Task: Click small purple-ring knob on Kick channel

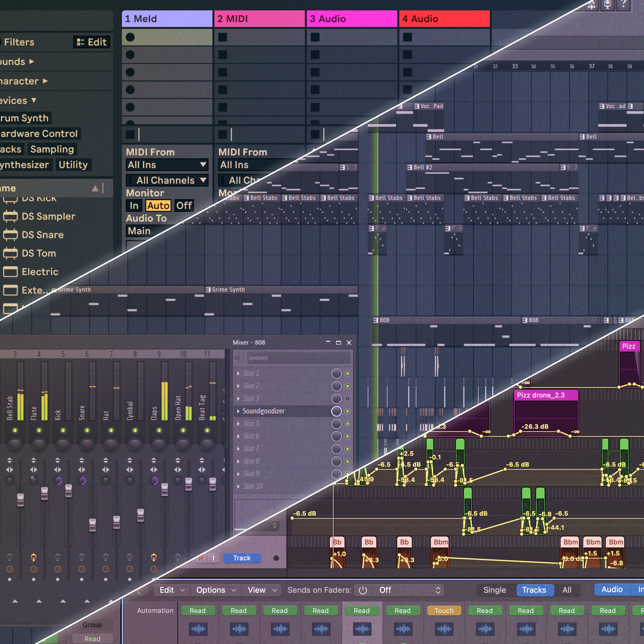Action: [x=58, y=480]
